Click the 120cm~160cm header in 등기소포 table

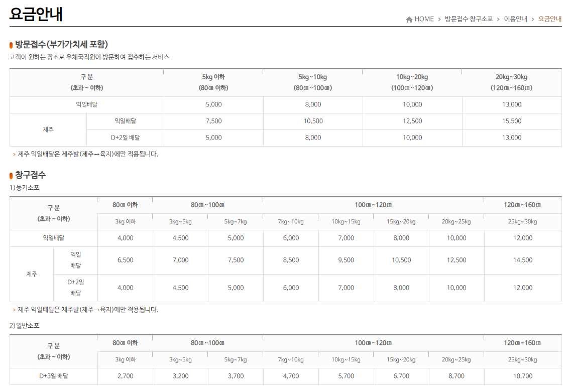(523, 205)
